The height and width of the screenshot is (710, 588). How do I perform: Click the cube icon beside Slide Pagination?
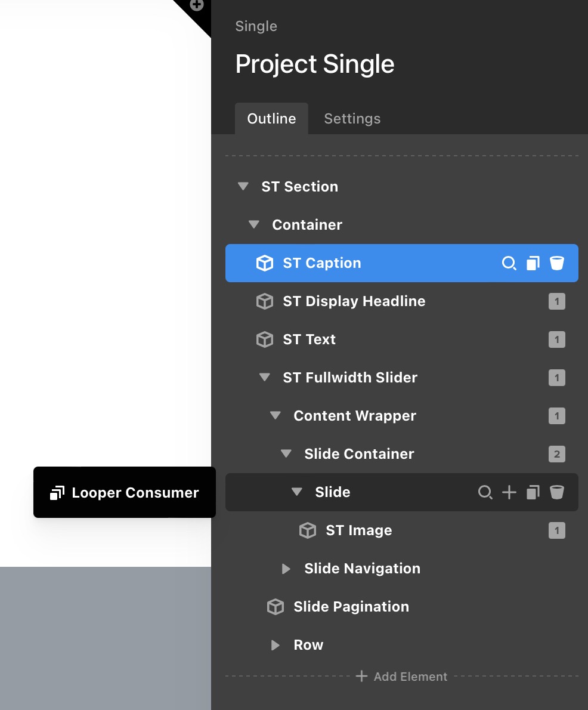pos(275,607)
